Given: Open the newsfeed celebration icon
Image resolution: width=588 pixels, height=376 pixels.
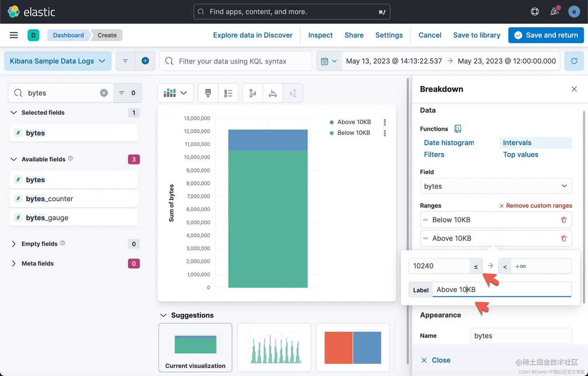Looking at the screenshot, I should 555,12.
